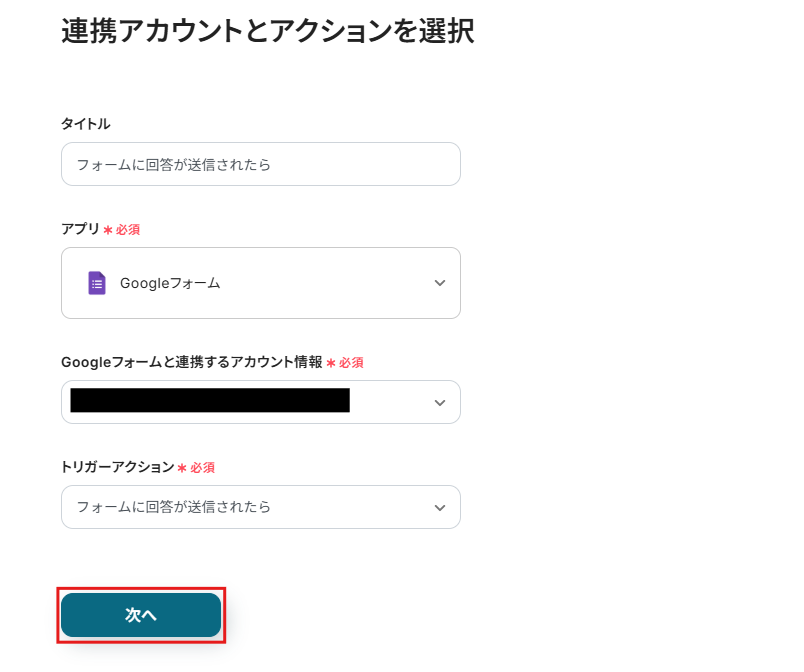Click the red asterisk beside account info label

tap(331, 363)
